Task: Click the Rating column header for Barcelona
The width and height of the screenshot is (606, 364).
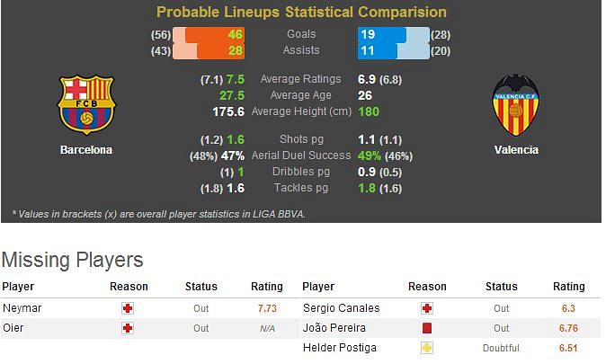Action: pyautogui.click(x=267, y=287)
